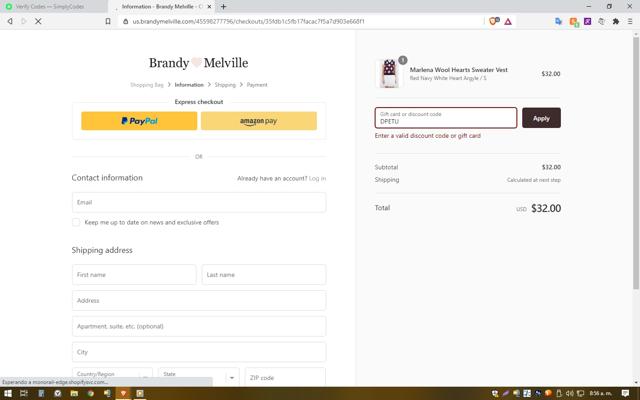This screenshot has height=400, width=640.
Task: Check out with PayPal button
Action: [139, 121]
